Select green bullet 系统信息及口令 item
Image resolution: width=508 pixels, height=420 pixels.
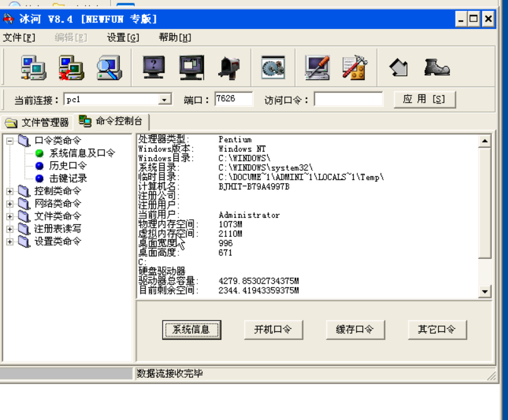pyautogui.click(x=82, y=153)
